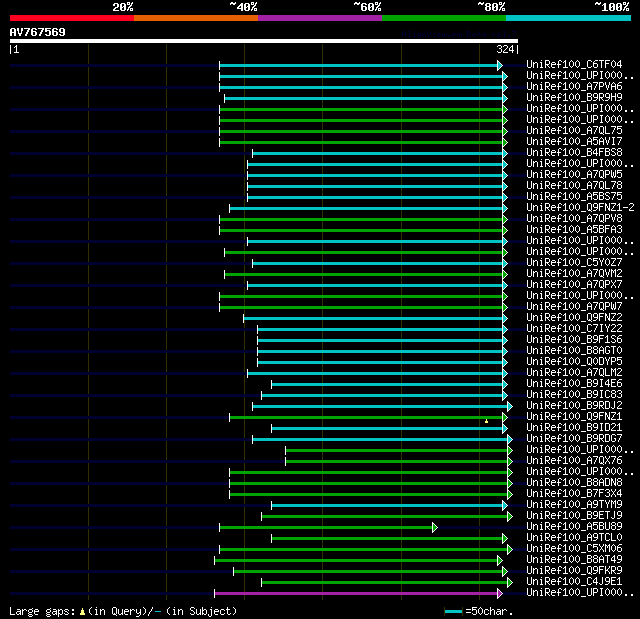Click the red 20% identity legend segment
This screenshot has height=619, width=640.
point(71,17)
